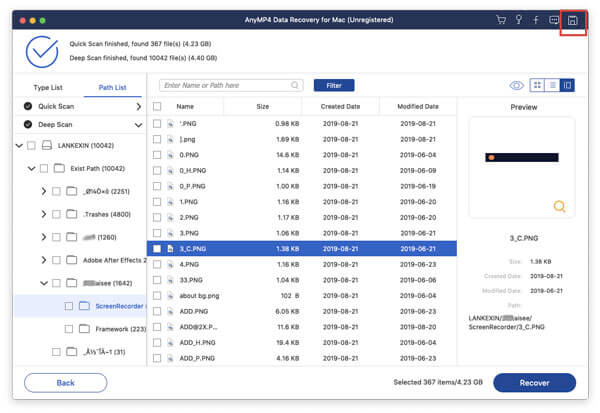Check the select-all checkbox in the header

pyautogui.click(x=157, y=106)
